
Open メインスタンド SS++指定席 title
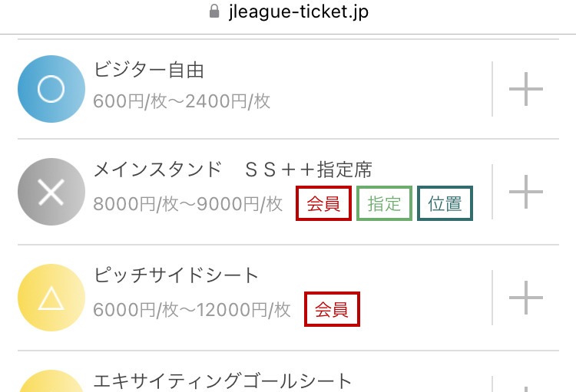(233, 170)
